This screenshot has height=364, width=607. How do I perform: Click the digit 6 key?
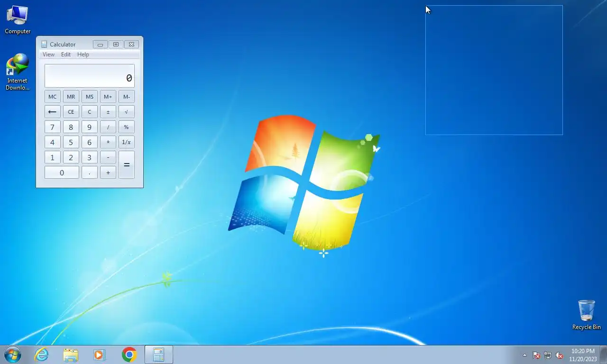tap(90, 142)
